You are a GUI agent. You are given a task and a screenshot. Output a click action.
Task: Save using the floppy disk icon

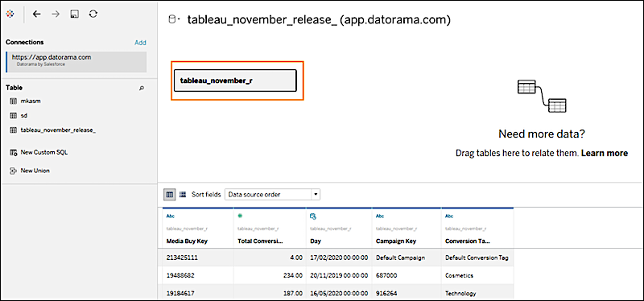point(74,14)
